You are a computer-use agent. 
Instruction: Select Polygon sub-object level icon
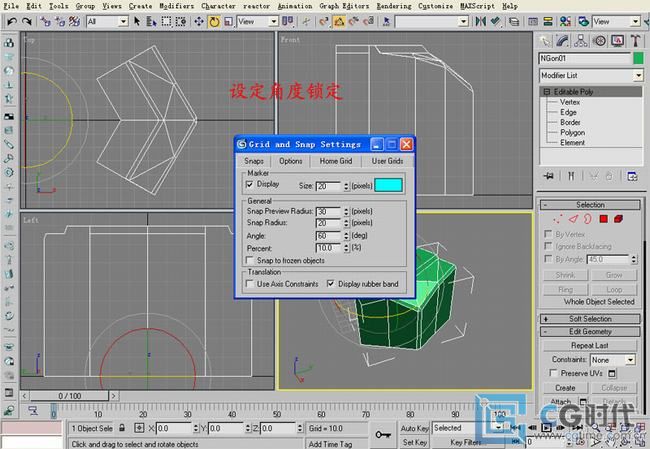(x=604, y=219)
